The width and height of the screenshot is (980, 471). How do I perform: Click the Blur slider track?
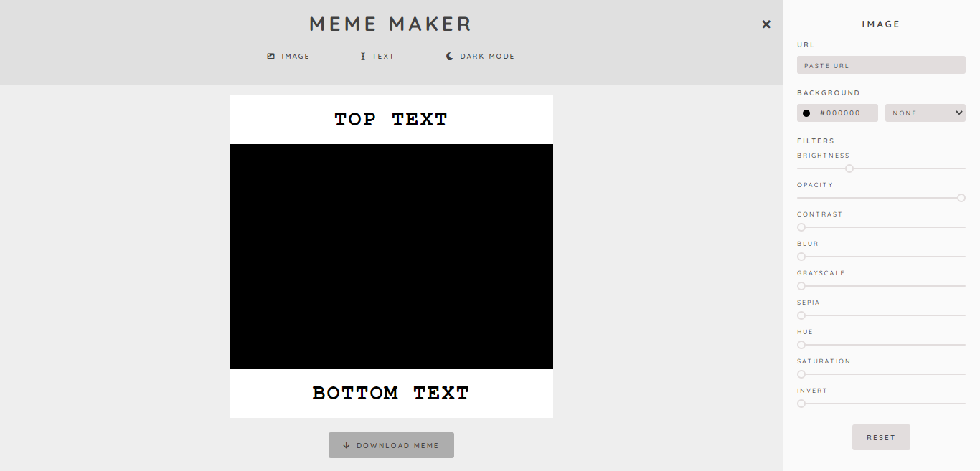[881, 257]
